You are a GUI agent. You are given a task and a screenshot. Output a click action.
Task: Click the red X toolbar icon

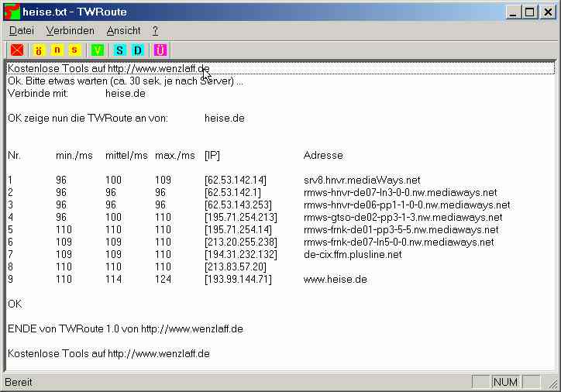coord(16,50)
